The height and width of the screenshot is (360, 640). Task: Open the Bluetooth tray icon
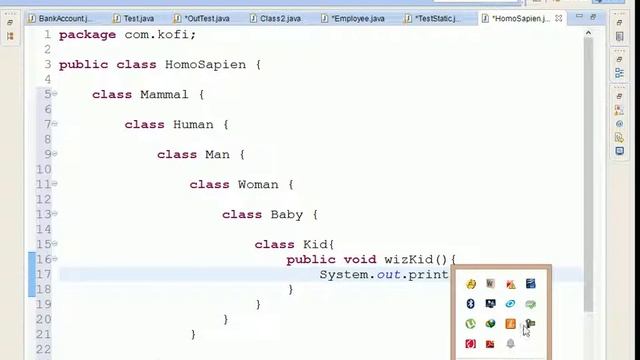[471, 304]
